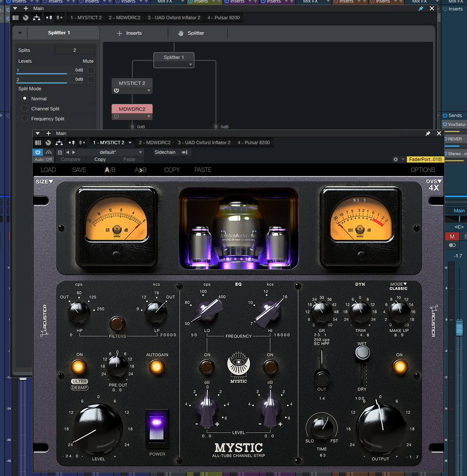Image resolution: width=467 pixels, height=476 pixels.
Task: Toggle DYN section ON lamp
Action: click(x=400, y=367)
